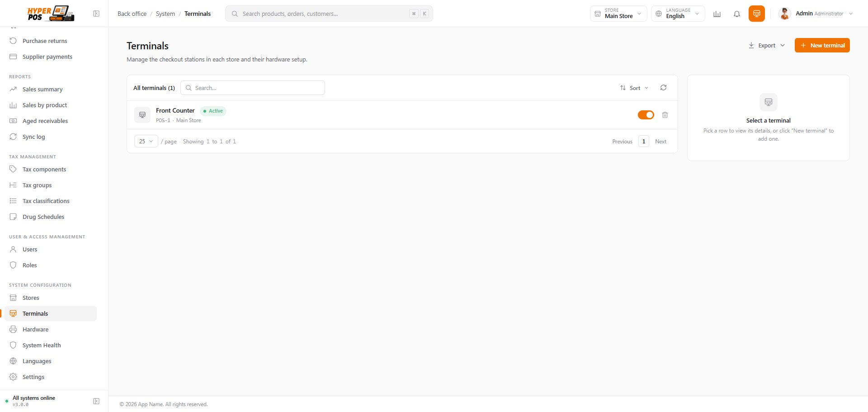Change the 25 per page selector
Image resolution: width=868 pixels, height=412 pixels.
[146, 141]
